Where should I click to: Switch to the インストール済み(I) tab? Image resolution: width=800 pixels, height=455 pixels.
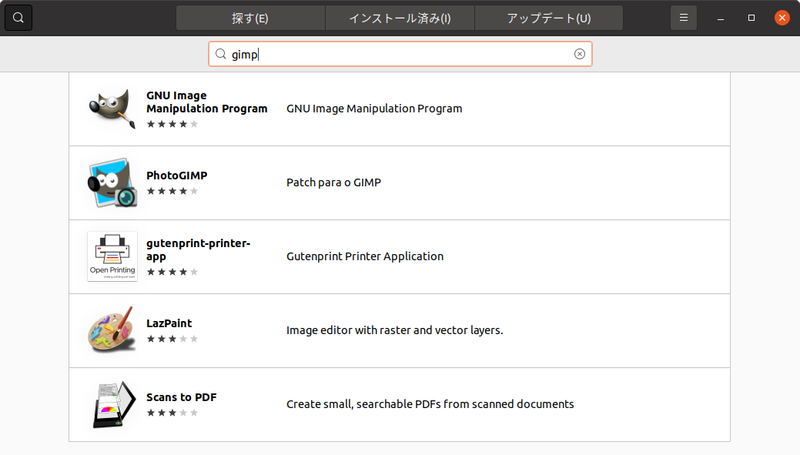tap(399, 18)
